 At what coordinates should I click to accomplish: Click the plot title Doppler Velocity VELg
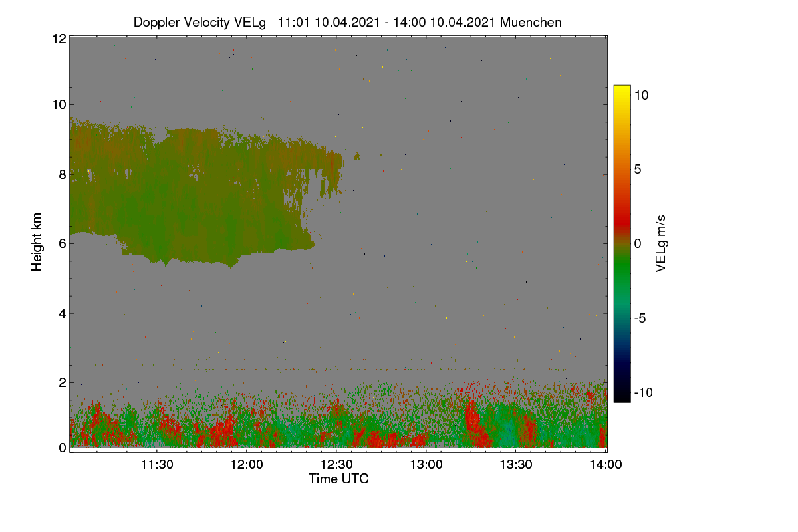coord(199,22)
